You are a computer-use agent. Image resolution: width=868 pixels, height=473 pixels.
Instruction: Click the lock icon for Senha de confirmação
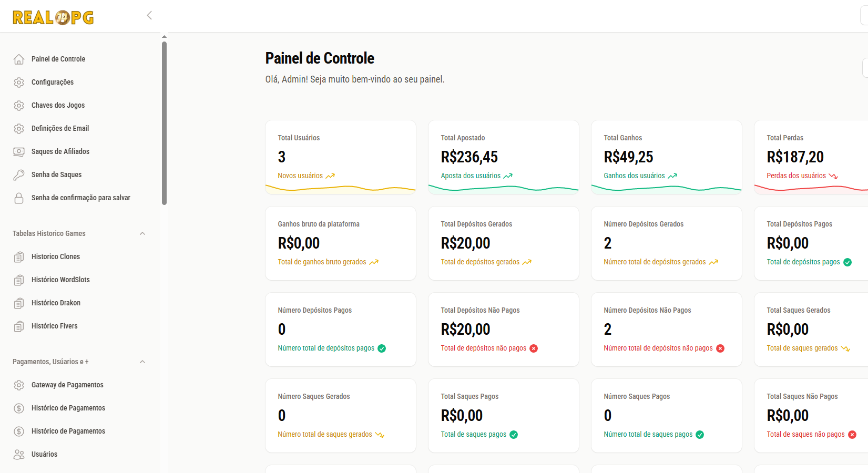[19, 198]
